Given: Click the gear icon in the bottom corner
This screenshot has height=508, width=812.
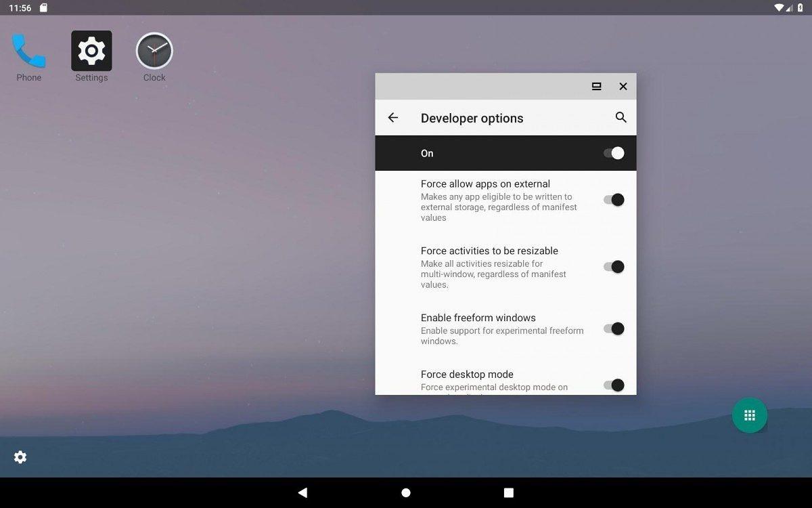Looking at the screenshot, I should pyautogui.click(x=20, y=457).
